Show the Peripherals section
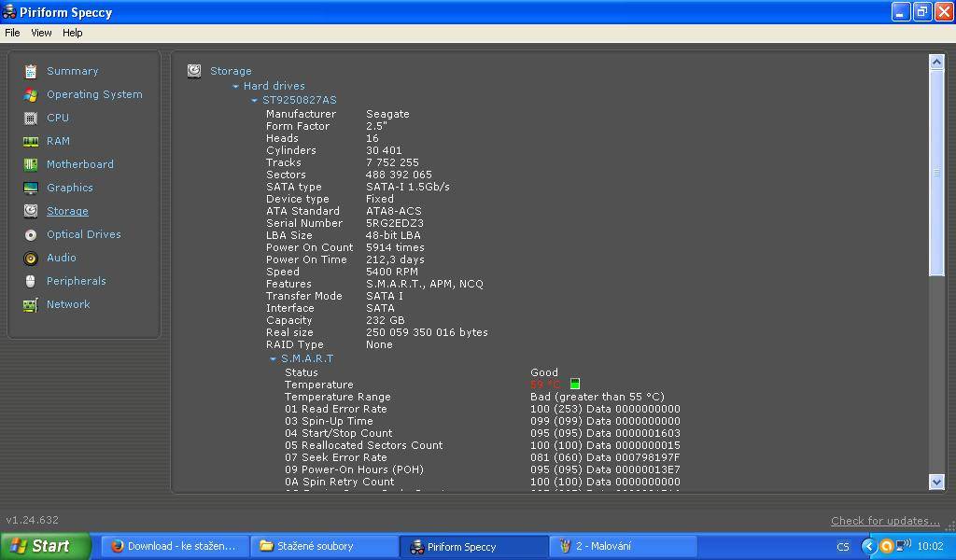This screenshot has width=956, height=560. point(77,281)
